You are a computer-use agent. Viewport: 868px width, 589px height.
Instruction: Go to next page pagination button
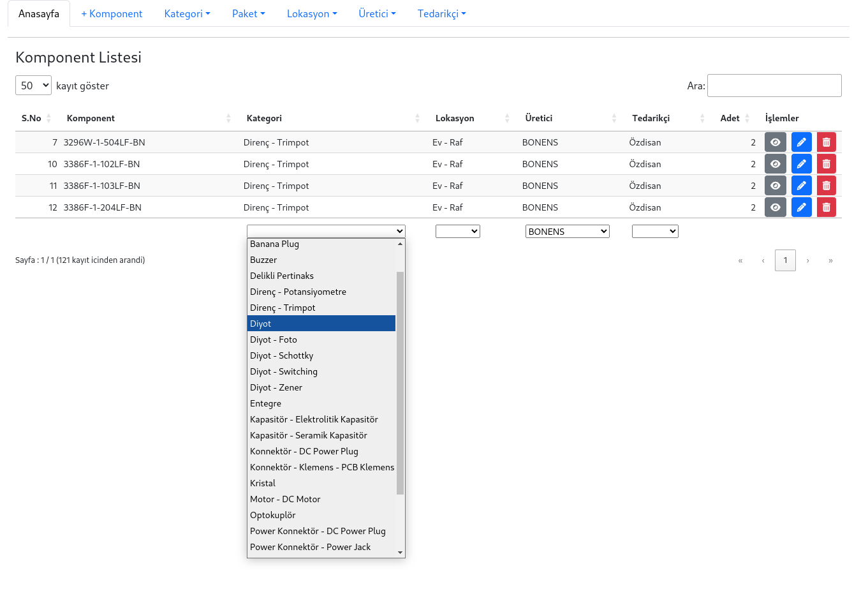(807, 260)
